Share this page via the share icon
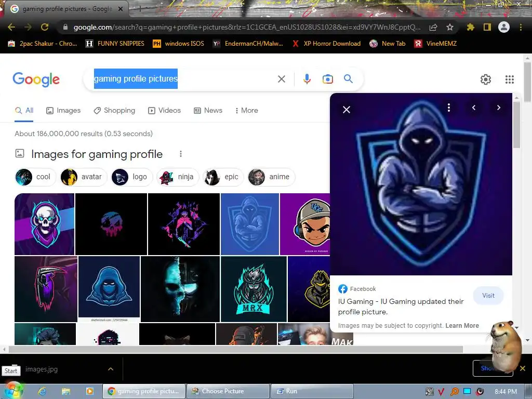 [433, 27]
